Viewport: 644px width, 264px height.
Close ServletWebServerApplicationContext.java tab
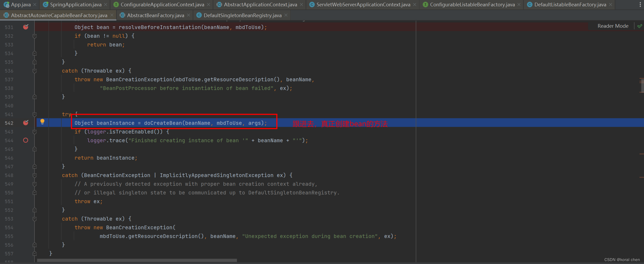coord(415,4)
